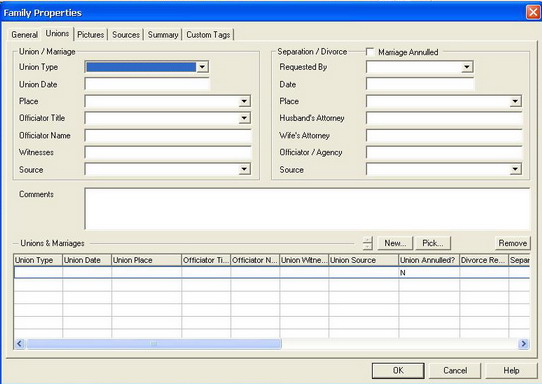Open the Union/Marriage Source dropdown
Screen dimensions: 542x384
click(x=244, y=169)
